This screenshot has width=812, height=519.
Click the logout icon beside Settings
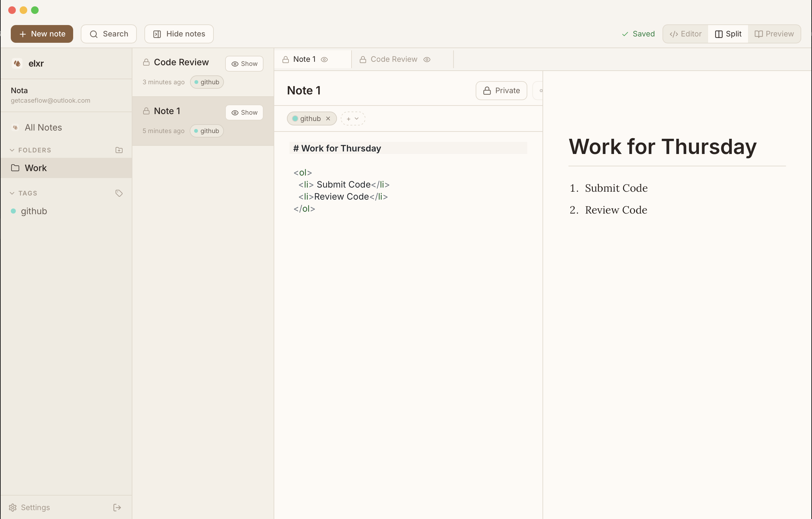[117, 507]
